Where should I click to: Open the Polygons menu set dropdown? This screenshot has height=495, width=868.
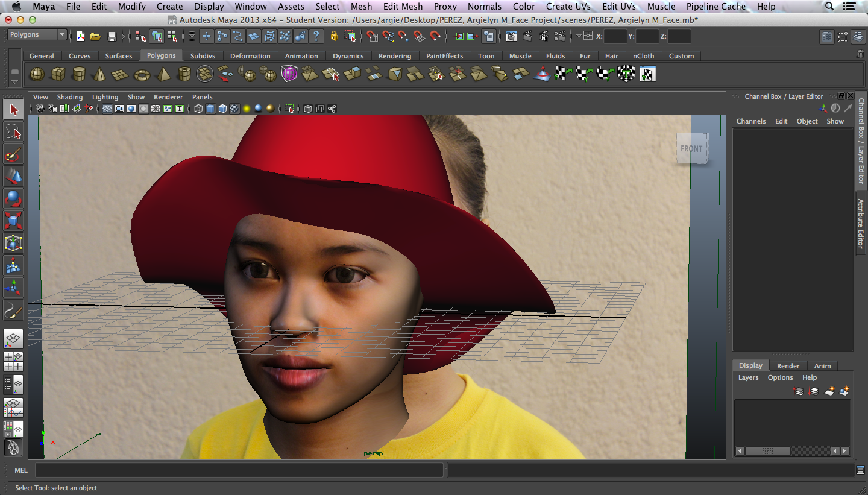pyautogui.click(x=37, y=35)
